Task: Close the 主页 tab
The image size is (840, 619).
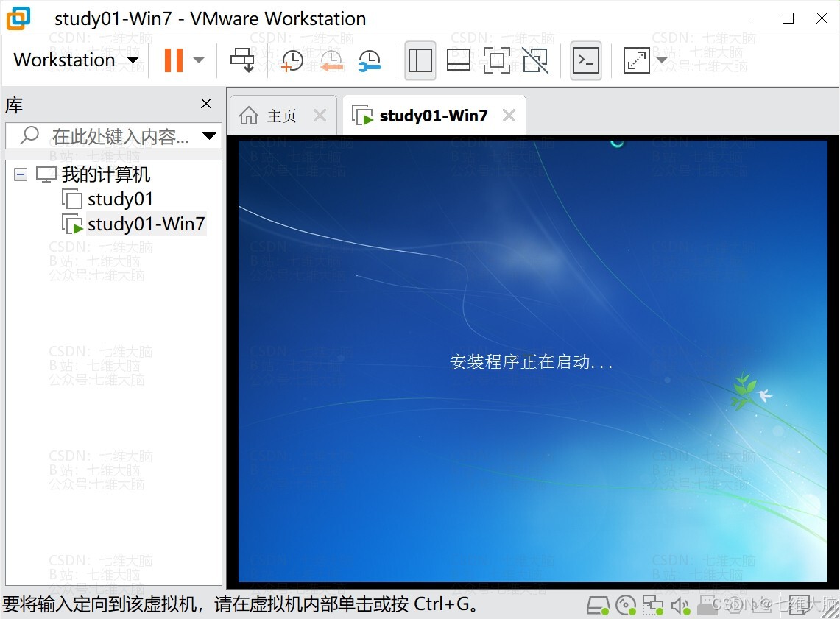Action: click(320, 116)
